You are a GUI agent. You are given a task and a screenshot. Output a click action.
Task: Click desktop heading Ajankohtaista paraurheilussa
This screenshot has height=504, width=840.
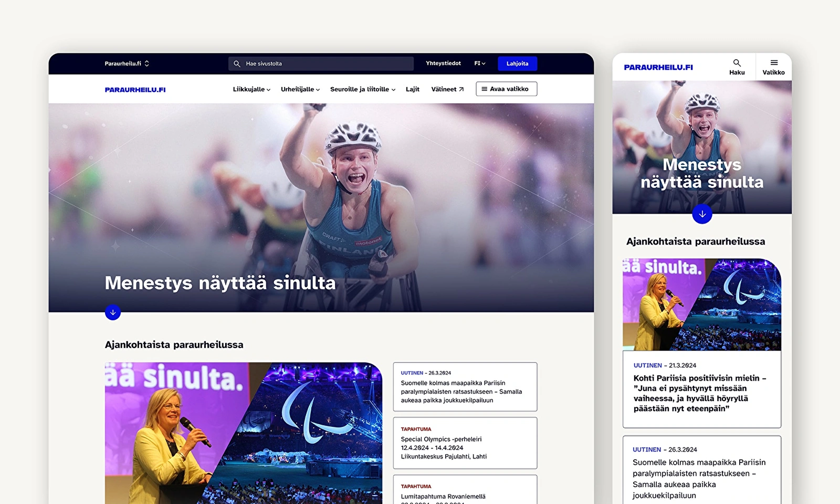[x=174, y=345]
